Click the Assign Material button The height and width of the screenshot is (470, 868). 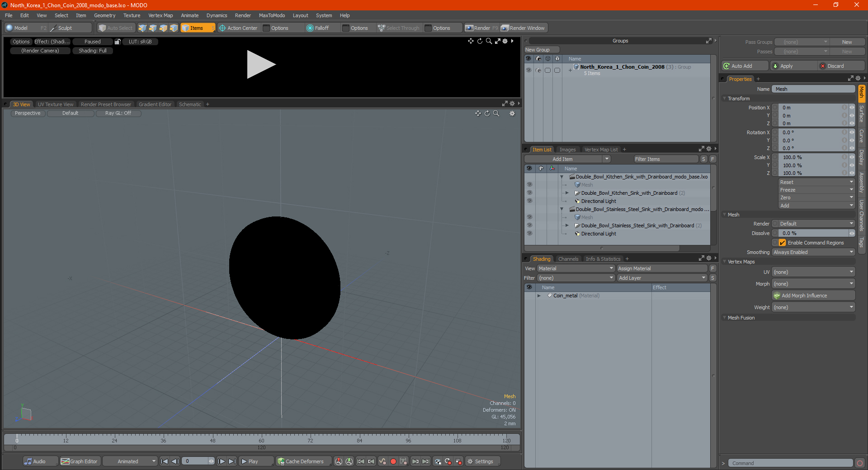(x=662, y=268)
